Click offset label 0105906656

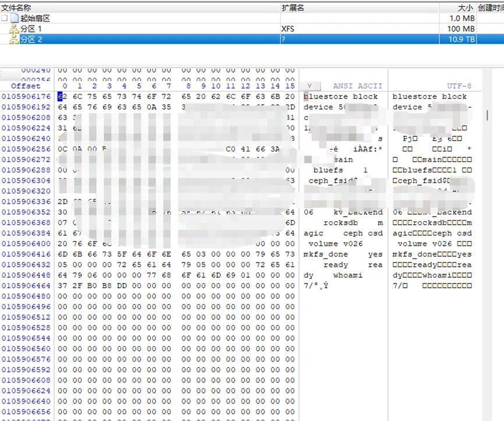point(26,412)
